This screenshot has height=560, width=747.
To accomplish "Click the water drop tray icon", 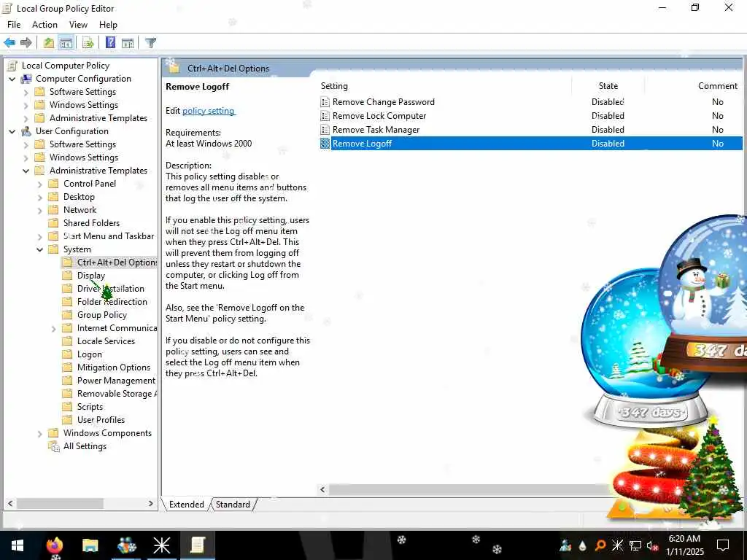I will (583, 545).
